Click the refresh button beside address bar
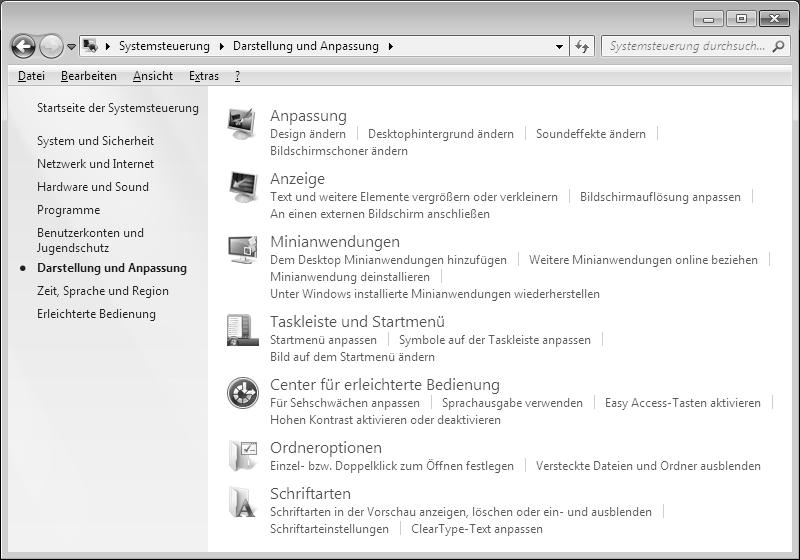This screenshot has width=800, height=560. coord(582,46)
